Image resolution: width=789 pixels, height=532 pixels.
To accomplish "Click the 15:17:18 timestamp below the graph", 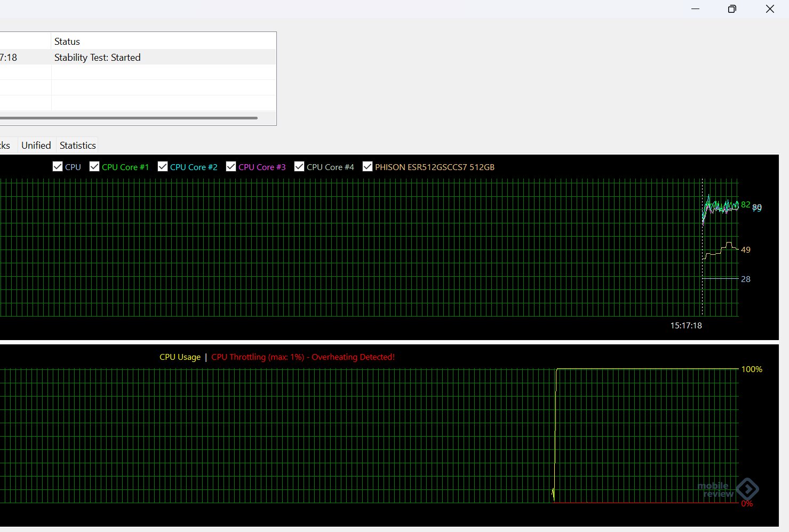I will tap(686, 326).
